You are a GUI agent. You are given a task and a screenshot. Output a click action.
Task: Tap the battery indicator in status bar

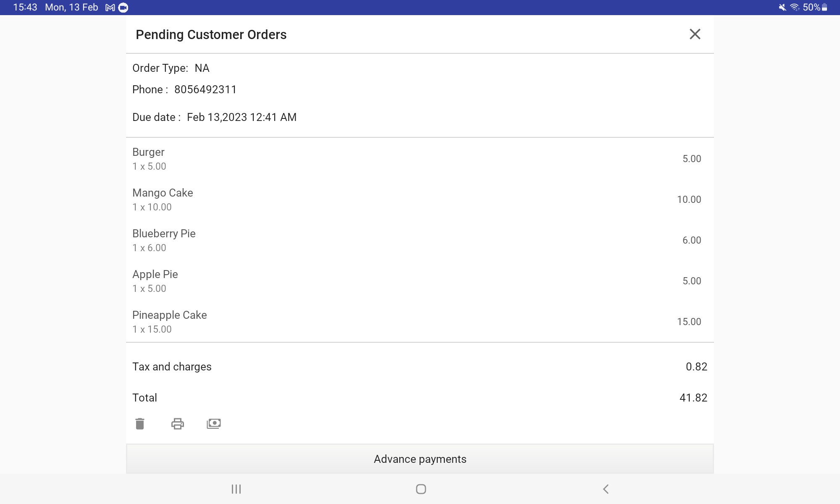pyautogui.click(x=824, y=8)
